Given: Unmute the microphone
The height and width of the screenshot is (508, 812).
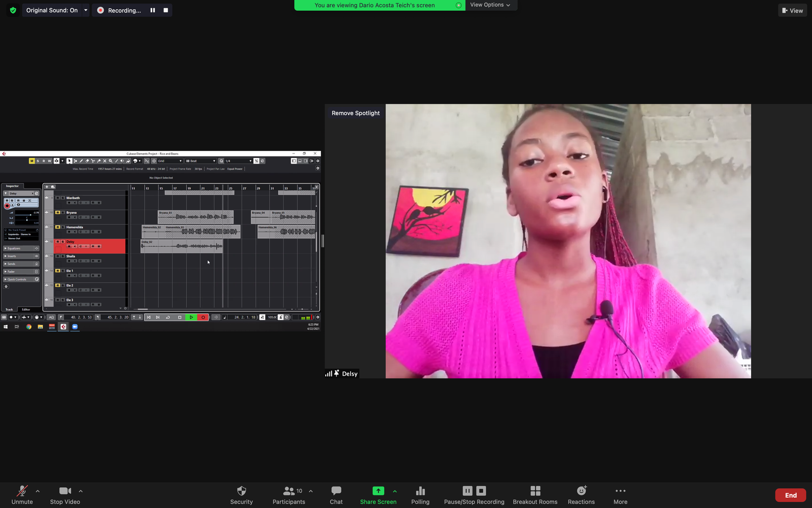Looking at the screenshot, I should click(x=22, y=491).
